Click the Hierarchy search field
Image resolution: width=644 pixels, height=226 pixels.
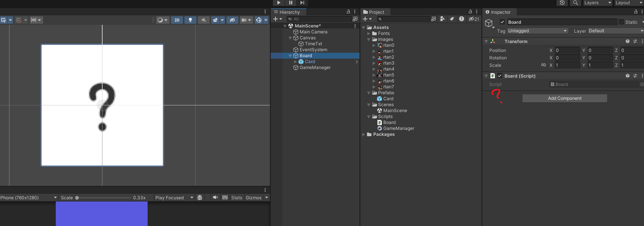(319, 19)
